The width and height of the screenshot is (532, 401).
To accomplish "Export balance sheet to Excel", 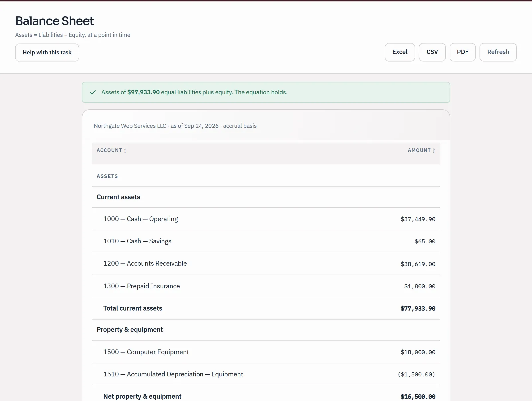I will click(x=400, y=52).
